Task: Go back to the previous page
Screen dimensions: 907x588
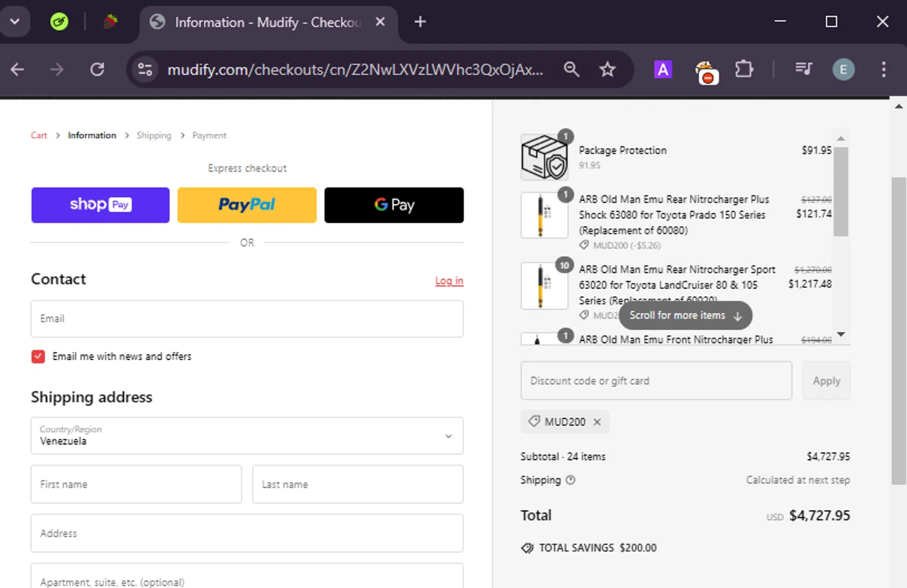Action: pos(17,69)
